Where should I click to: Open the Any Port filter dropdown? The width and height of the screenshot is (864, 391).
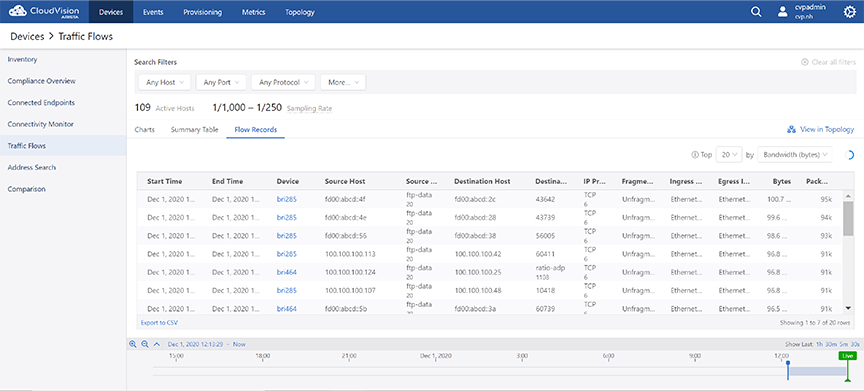point(221,82)
